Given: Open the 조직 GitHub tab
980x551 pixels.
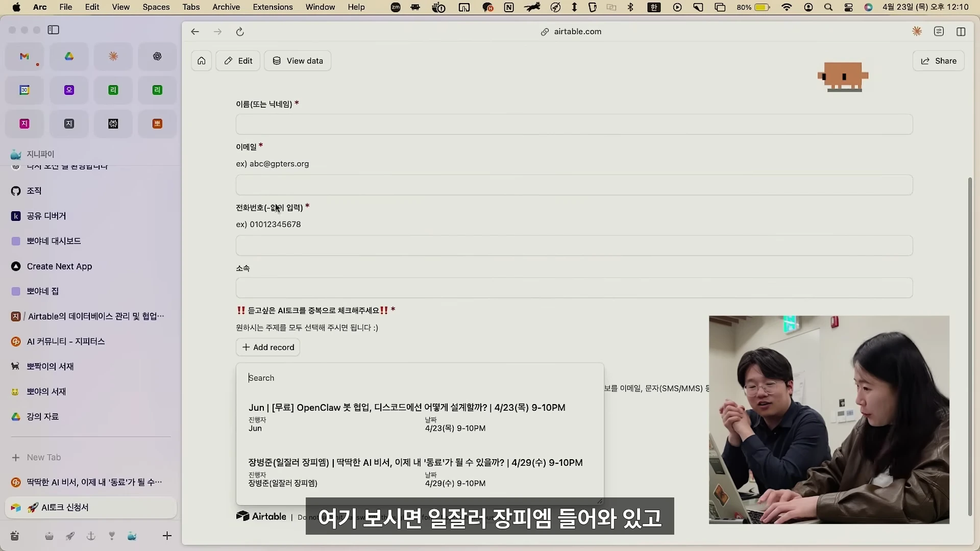Looking at the screenshot, I should click(91, 191).
